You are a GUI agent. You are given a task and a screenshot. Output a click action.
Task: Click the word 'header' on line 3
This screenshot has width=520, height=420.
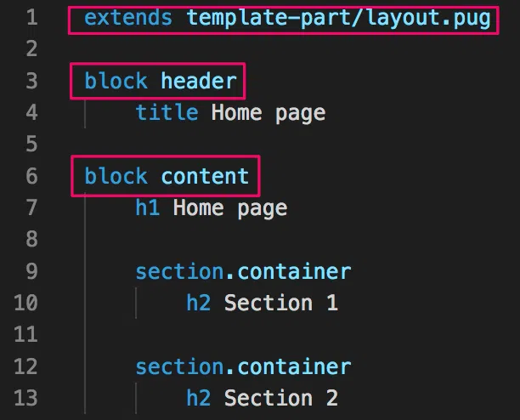pyautogui.click(x=199, y=81)
